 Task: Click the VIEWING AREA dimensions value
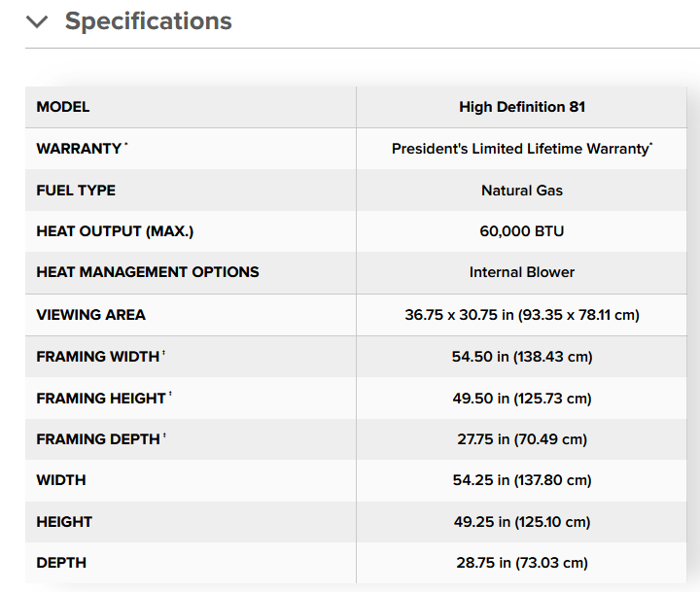click(522, 315)
